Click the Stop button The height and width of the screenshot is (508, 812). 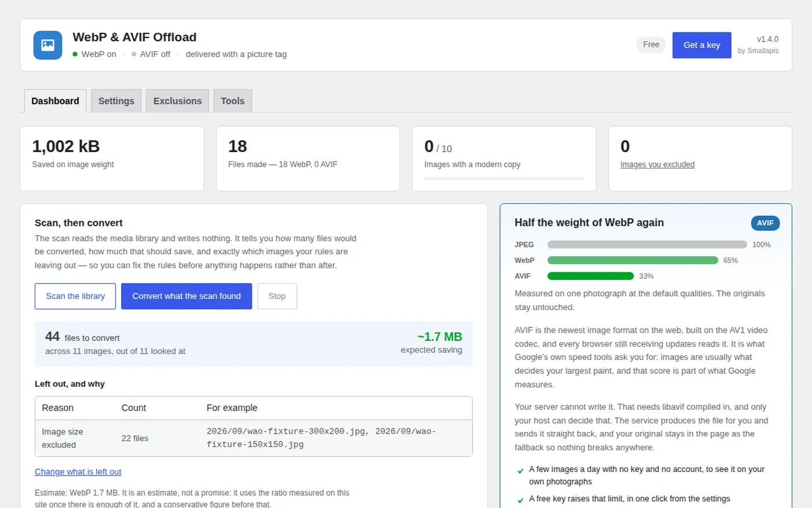pos(277,296)
